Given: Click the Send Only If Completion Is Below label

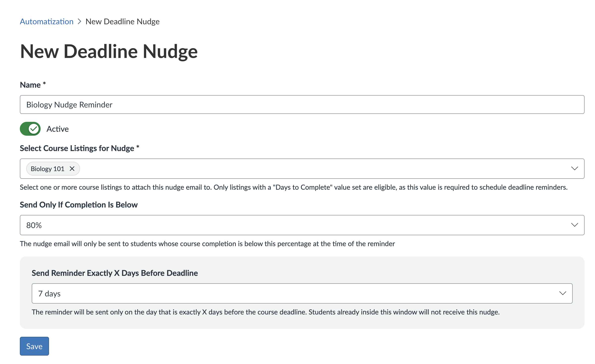Looking at the screenshot, I should (79, 205).
